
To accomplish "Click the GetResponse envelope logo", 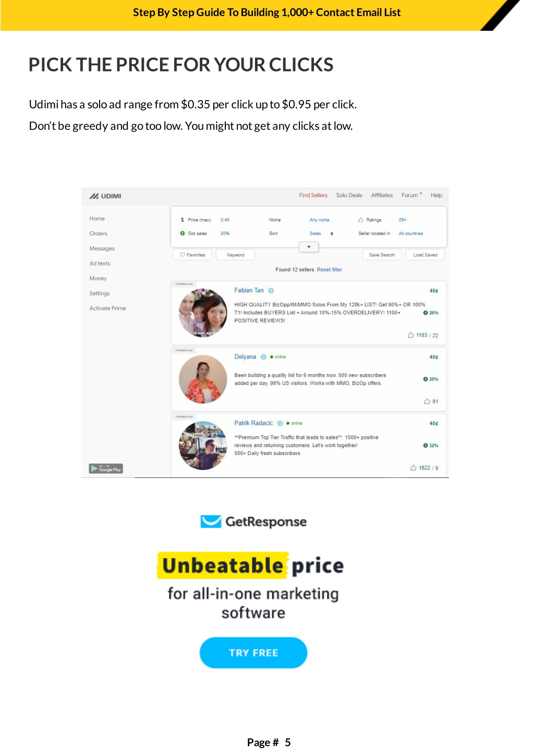I will coord(211,521).
